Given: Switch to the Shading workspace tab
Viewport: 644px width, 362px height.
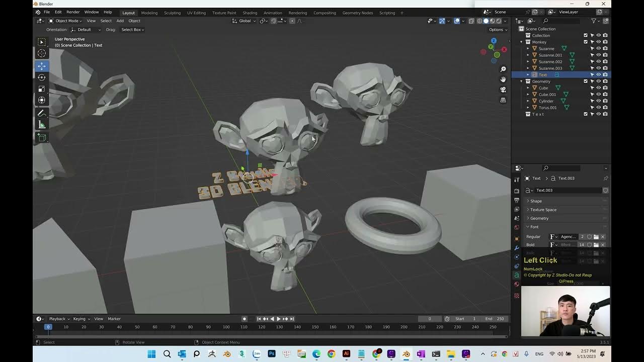Looking at the screenshot, I should coord(250,13).
